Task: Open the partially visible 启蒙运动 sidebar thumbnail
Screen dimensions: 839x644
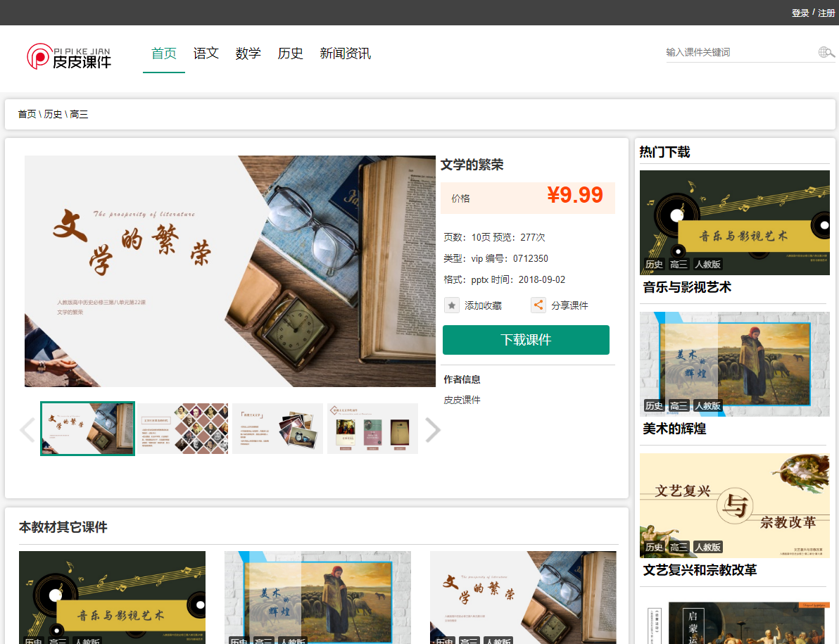Action: point(735,623)
